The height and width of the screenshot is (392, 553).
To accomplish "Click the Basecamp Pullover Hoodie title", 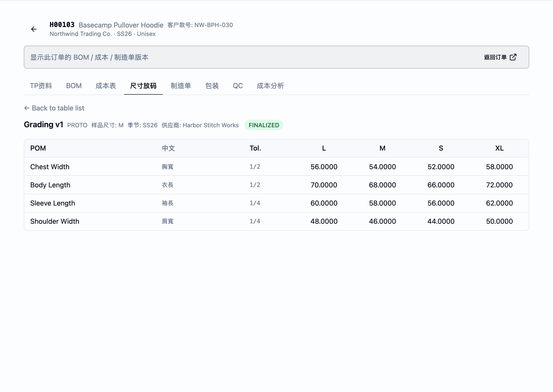I will pos(121,25).
